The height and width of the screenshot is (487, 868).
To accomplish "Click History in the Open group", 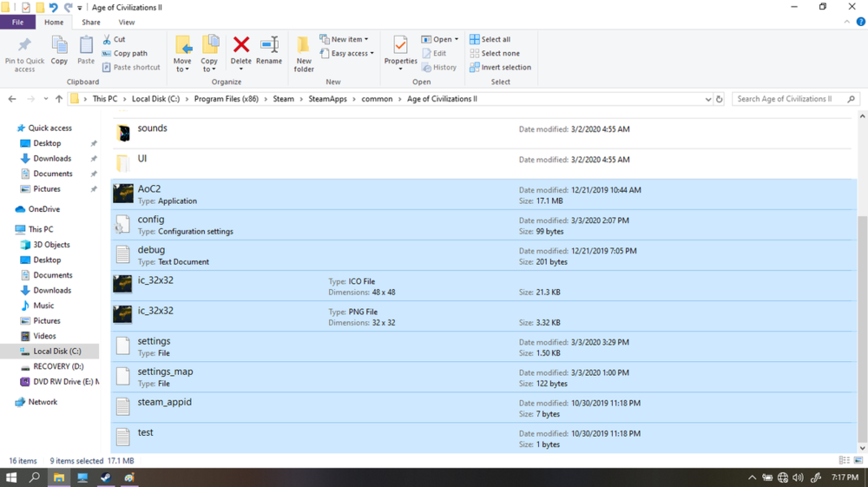I will 439,67.
